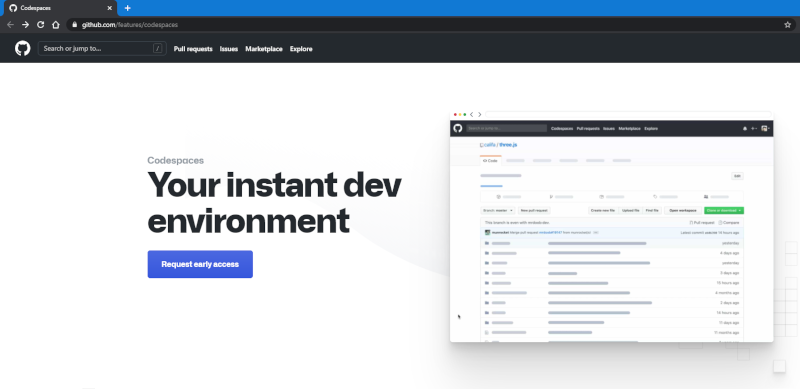Click the green Clone or download dropdown in preview

(x=723, y=210)
